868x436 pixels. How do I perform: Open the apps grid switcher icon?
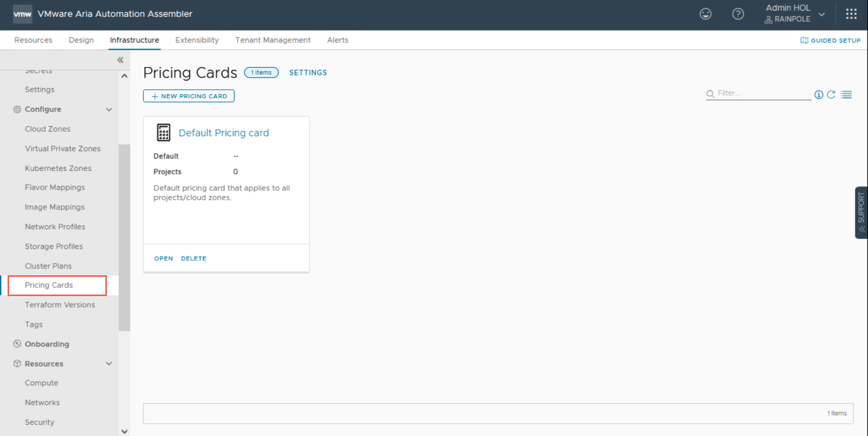[x=851, y=14]
